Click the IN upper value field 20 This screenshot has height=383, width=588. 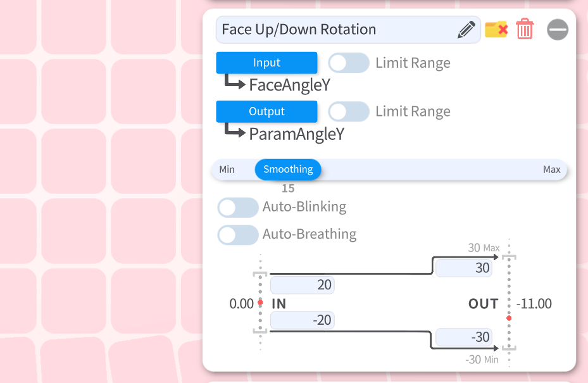click(302, 285)
